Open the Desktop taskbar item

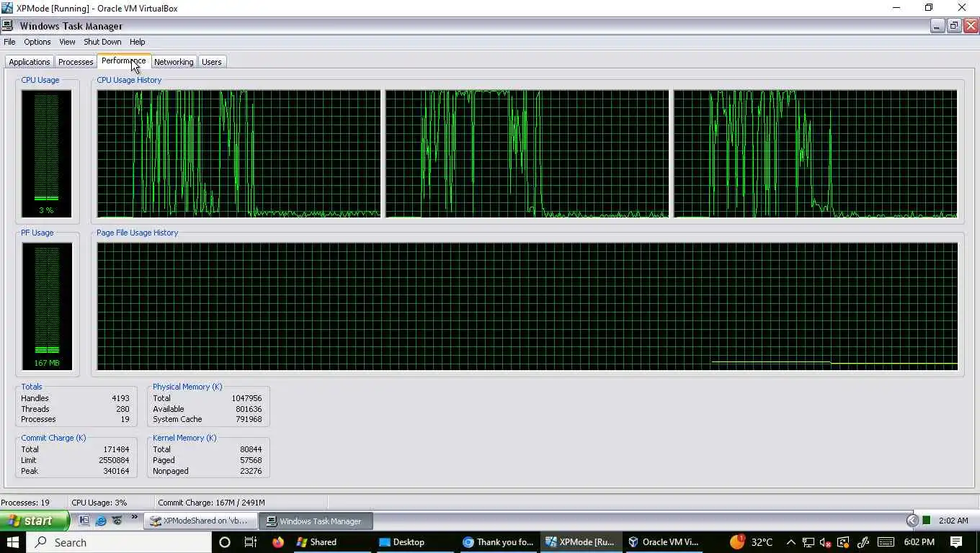414,542
